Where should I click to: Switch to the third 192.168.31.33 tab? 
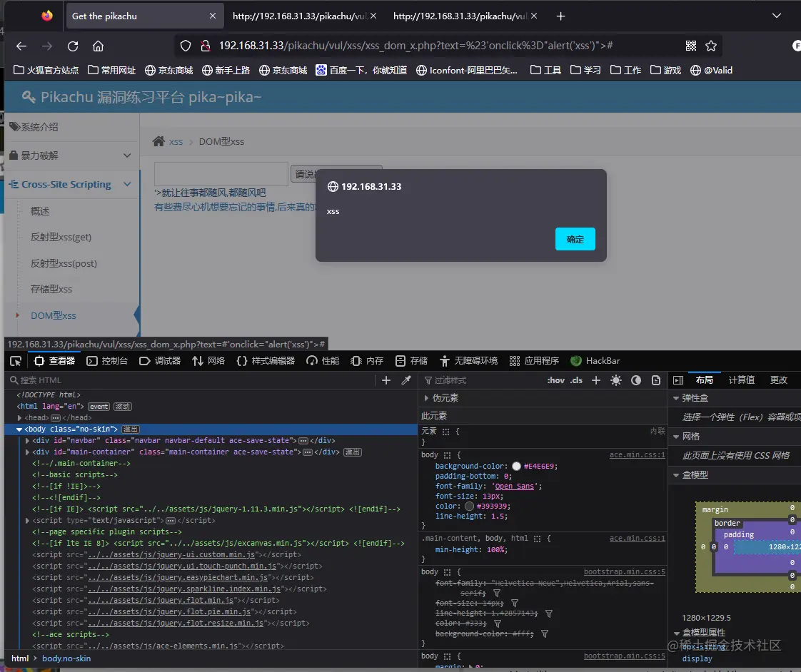point(460,16)
